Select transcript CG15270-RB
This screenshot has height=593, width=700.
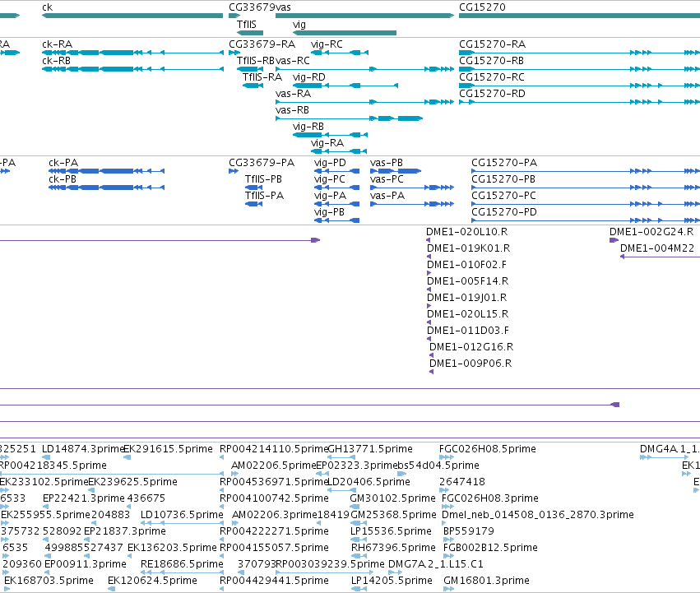[579, 69]
